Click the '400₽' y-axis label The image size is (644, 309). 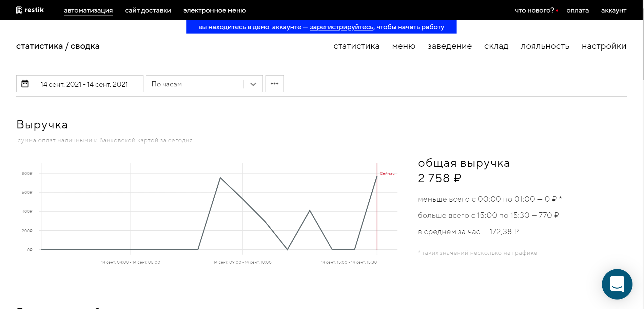(27, 211)
